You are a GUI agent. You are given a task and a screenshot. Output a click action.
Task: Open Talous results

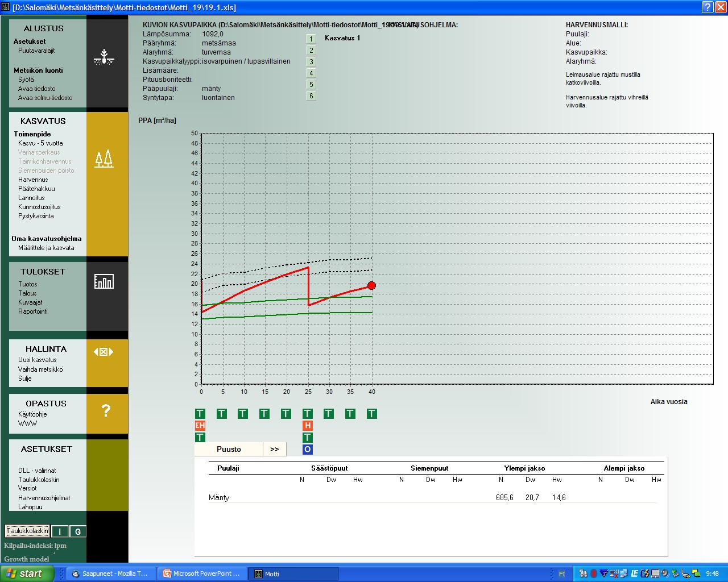pos(27,293)
